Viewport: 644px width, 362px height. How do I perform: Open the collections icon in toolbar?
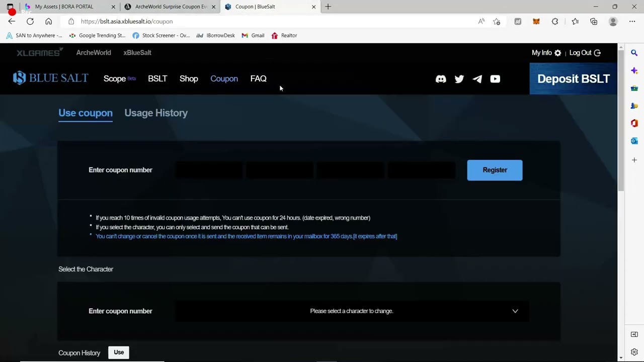point(594,21)
